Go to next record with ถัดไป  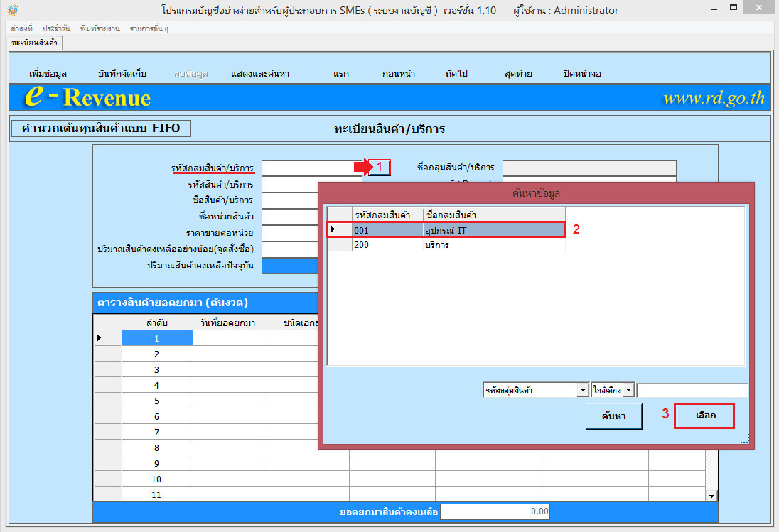456,73
